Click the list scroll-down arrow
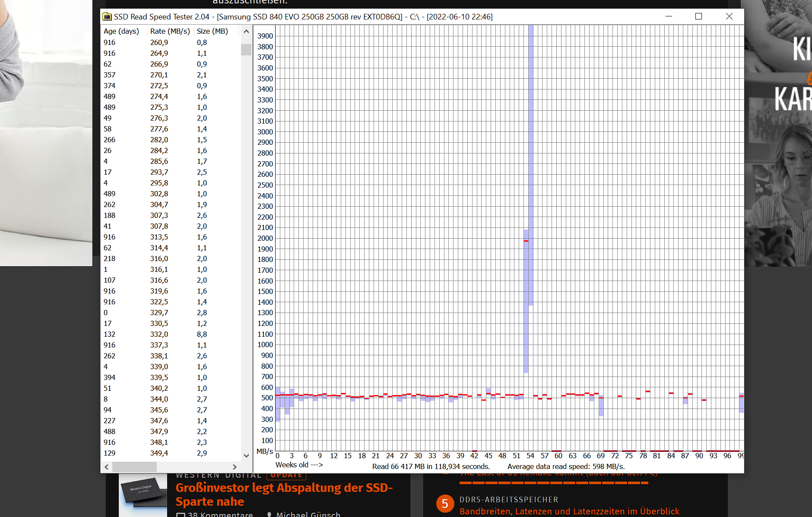This screenshot has height=517, width=812. 246,456
